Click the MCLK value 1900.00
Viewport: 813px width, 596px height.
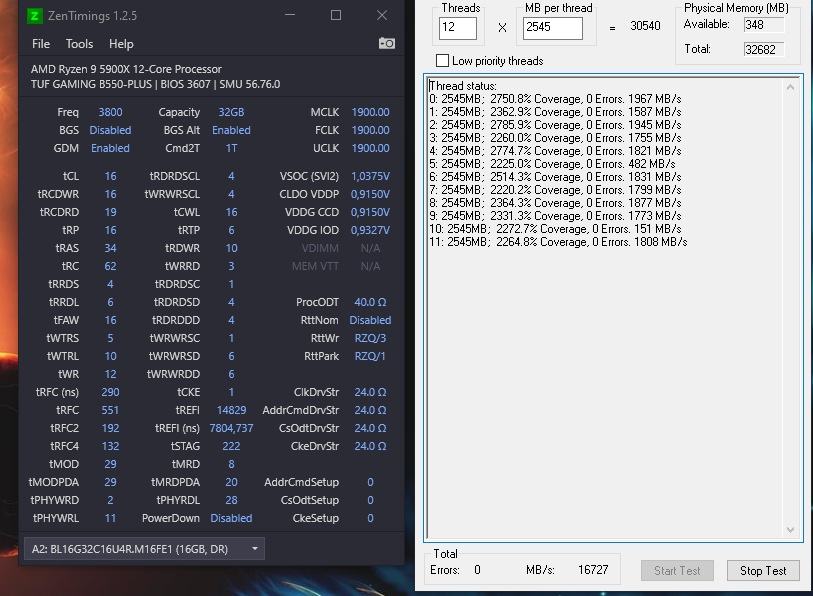[370, 112]
